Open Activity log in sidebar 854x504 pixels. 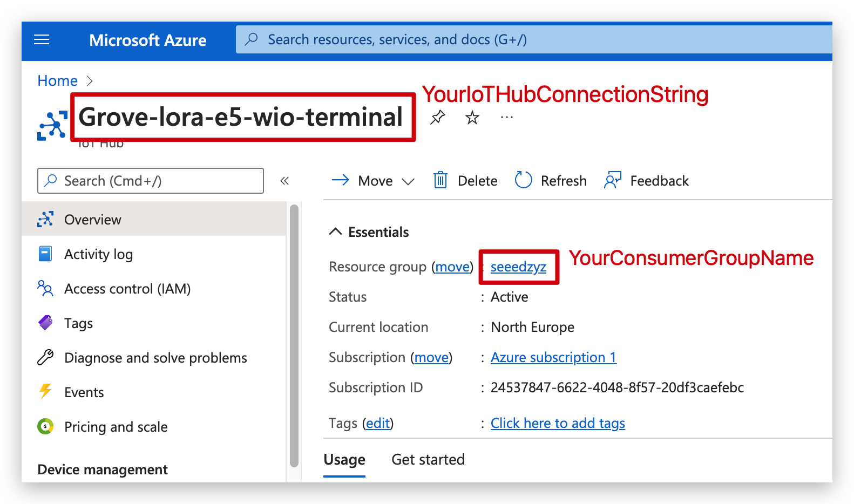point(154,254)
